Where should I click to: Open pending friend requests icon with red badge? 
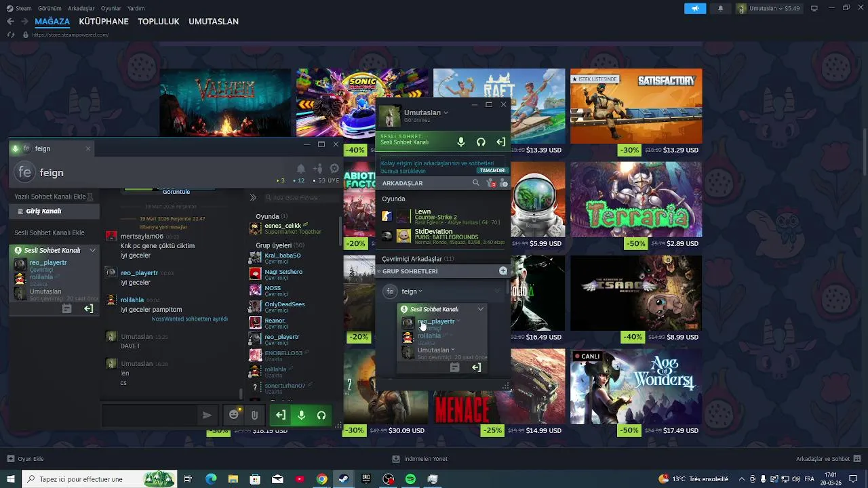pyautogui.click(x=491, y=183)
